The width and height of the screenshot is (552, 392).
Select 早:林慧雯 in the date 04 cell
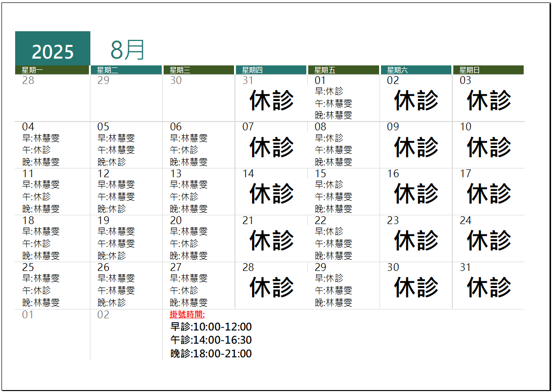point(41,138)
